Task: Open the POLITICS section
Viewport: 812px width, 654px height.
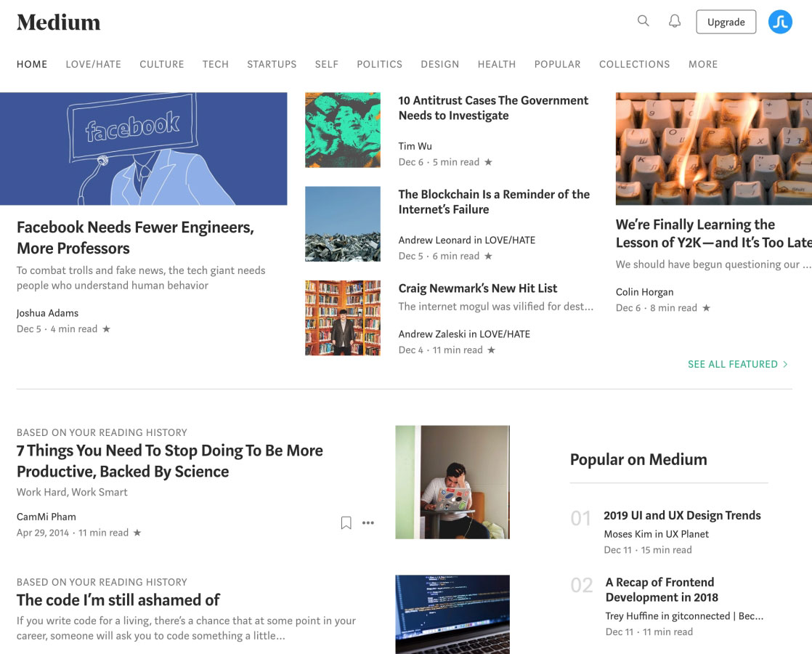Action: (380, 64)
